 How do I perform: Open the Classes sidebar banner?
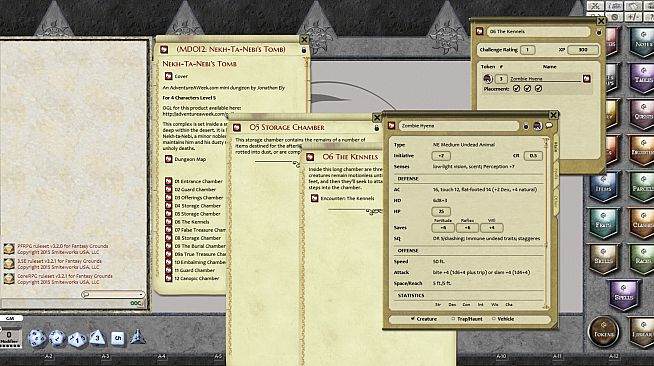(x=642, y=224)
